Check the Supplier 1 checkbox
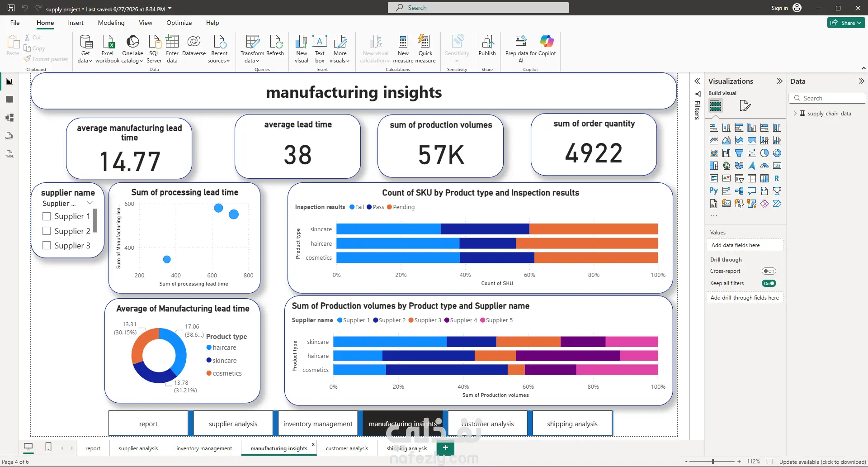 point(47,216)
